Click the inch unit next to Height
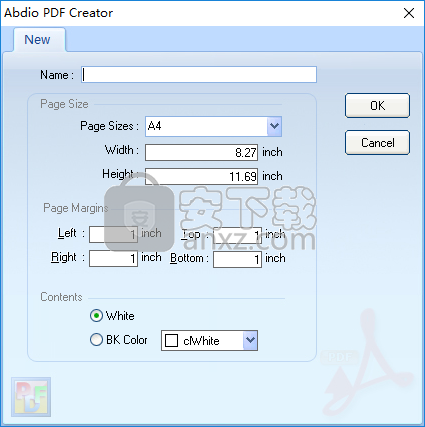This screenshot has height=427, width=425. [x=272, y=176]
